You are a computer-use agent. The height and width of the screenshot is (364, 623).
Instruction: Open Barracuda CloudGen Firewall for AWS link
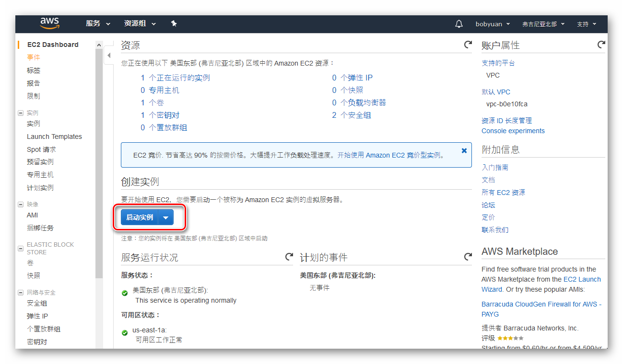[541, 309]
